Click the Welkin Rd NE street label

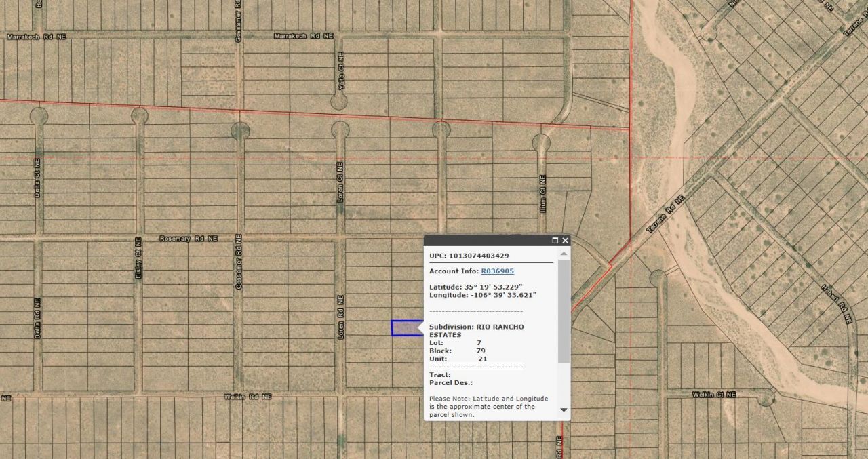point(248,396)
